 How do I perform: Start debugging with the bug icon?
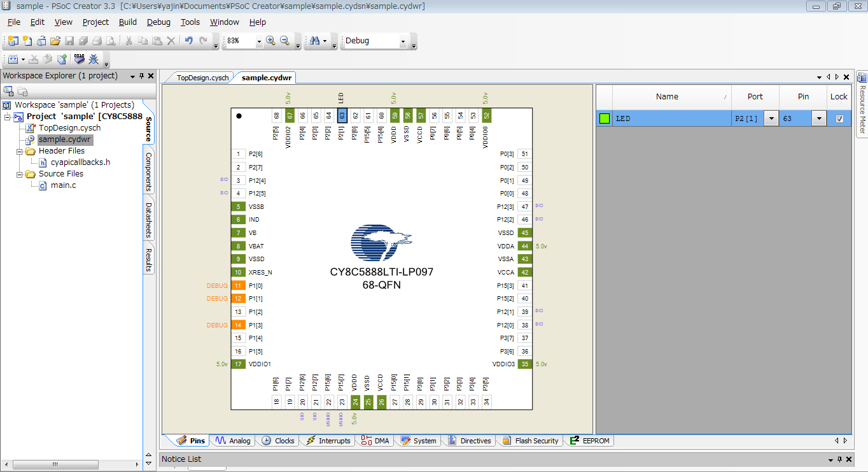pyautogui.click(x=94, y=59)
